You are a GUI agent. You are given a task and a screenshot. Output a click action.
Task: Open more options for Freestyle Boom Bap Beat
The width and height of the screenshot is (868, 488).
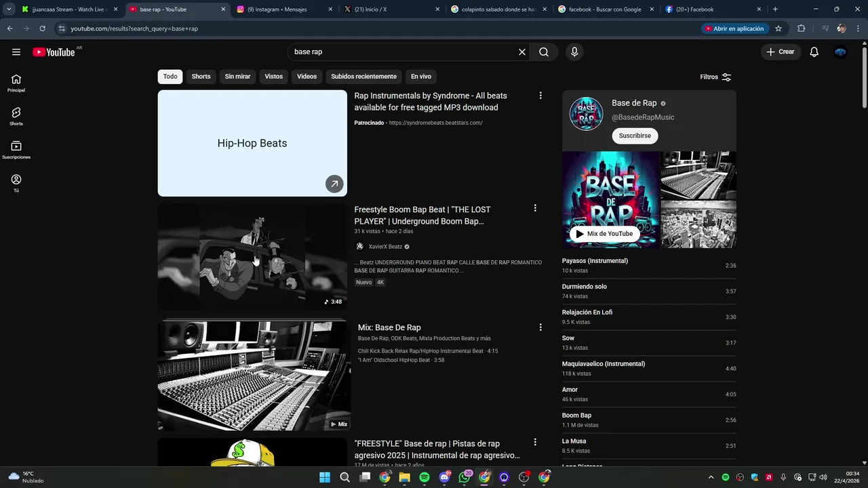click(x=535, y=208)
